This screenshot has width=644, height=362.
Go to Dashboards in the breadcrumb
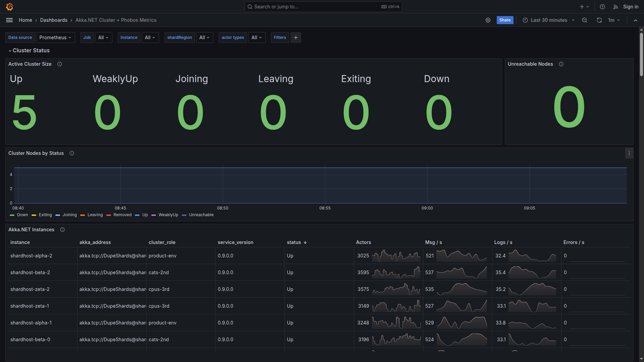tap(54, 20)
